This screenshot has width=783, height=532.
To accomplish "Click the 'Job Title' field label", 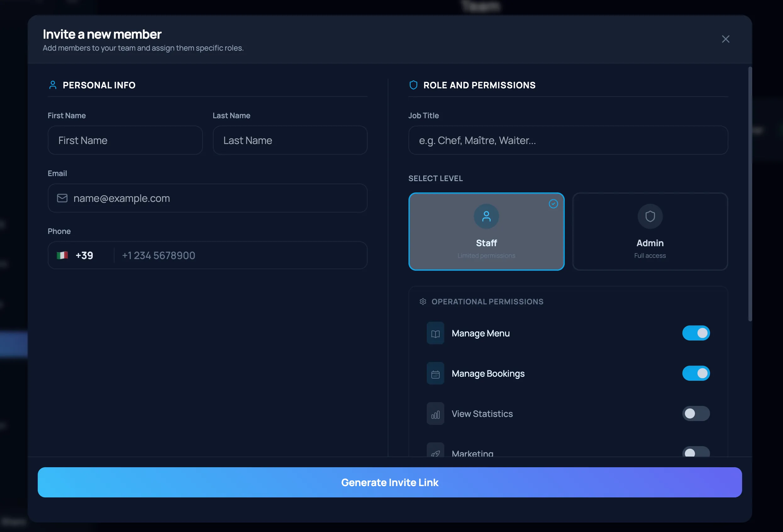I will coord(423,116).
